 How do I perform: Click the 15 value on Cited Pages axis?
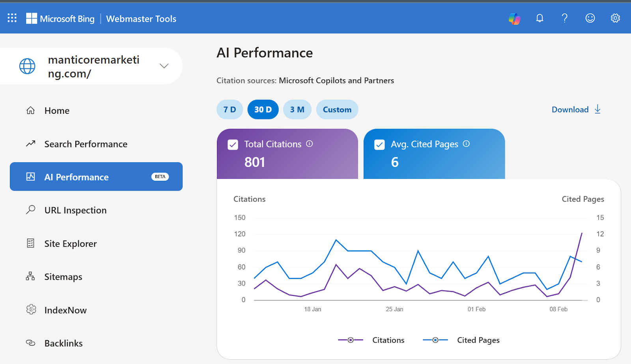pyautogui.click(x=600, y=217)
